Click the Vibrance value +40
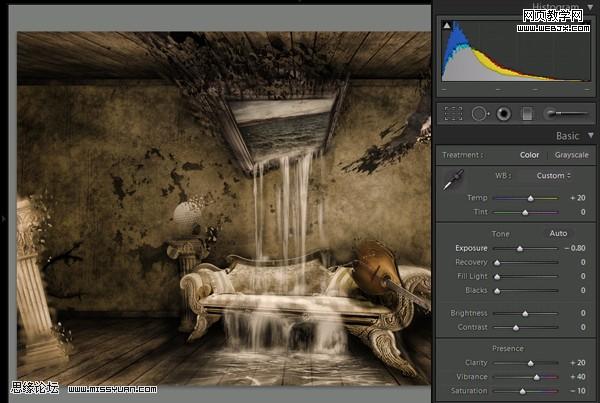600x403 pixels. [x=578, y=377]
